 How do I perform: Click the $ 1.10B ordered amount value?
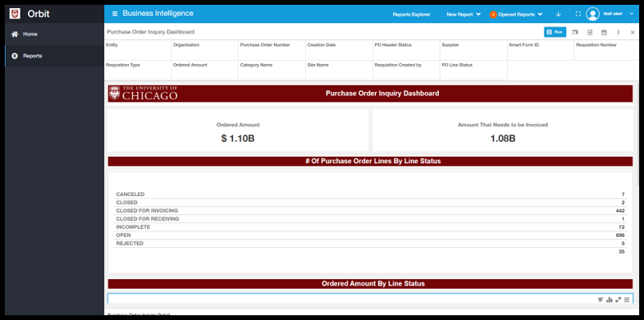(x=238, y=138)
